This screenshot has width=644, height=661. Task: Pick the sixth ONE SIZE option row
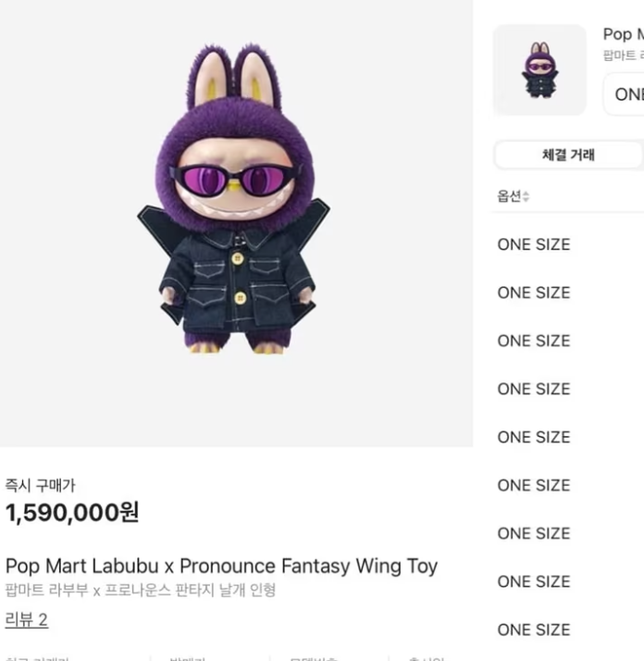tap(534, 485)
